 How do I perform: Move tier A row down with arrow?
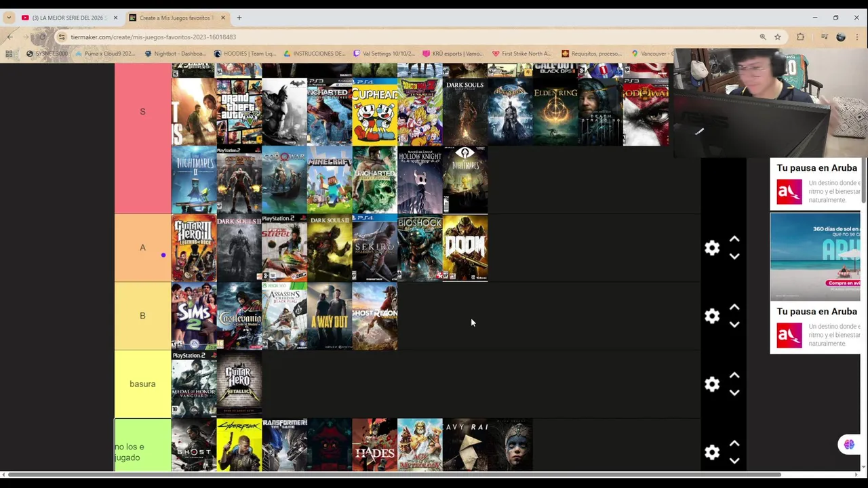tap(734, 256)
